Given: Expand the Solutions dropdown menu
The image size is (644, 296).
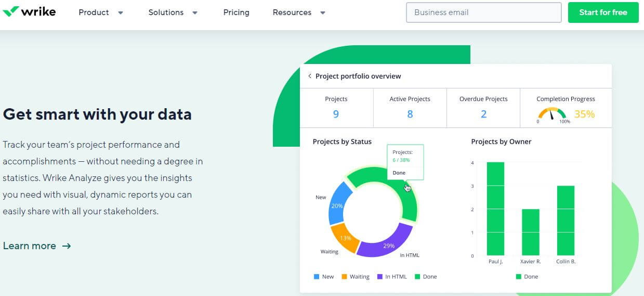Looking at the screenshot, I should pos(173,12).
